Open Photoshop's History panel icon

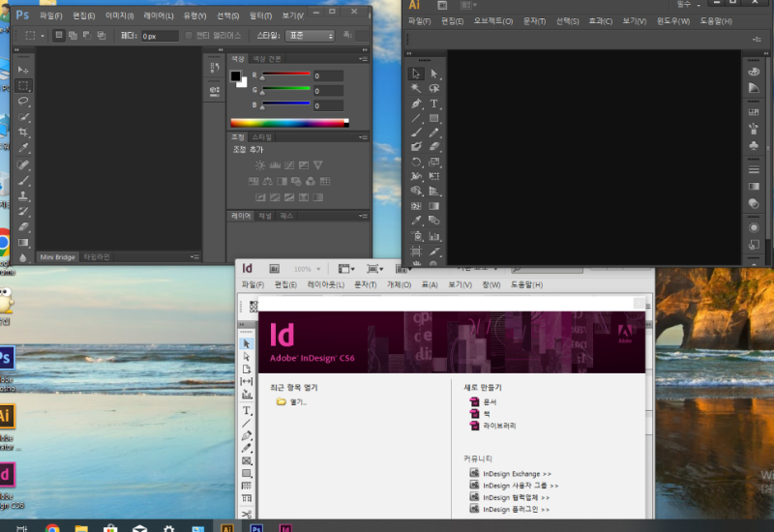click(215, 68)
